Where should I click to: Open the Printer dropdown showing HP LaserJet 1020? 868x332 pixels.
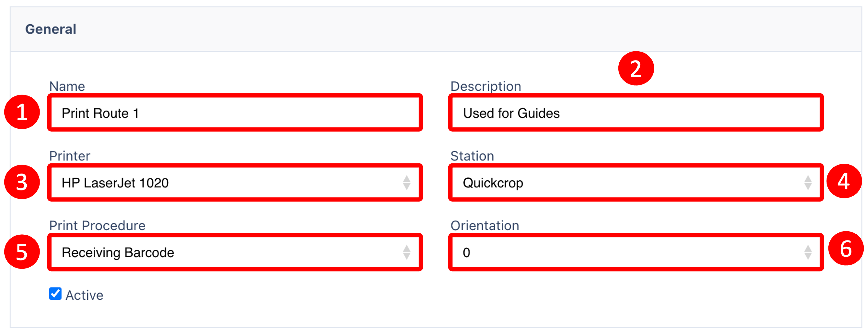(235, 183)
